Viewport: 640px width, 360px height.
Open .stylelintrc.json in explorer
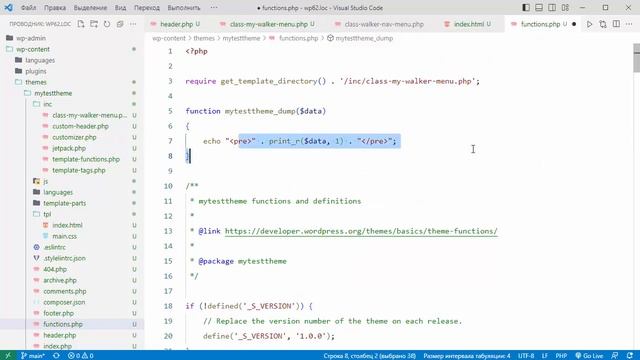coord(64,258)
